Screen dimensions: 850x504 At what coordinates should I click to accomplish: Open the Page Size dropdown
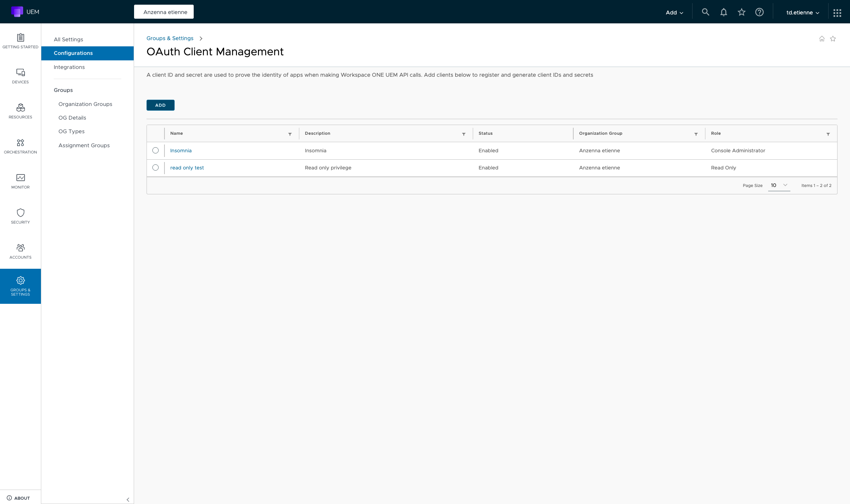pos(779,185)
